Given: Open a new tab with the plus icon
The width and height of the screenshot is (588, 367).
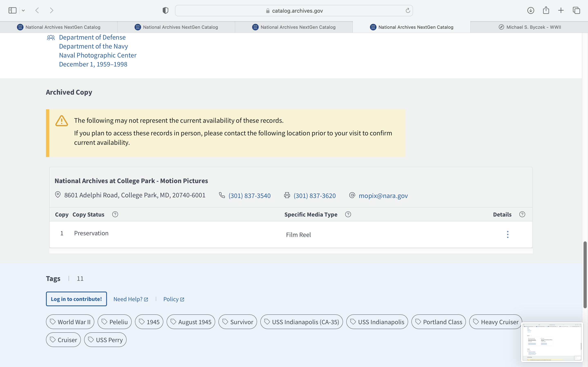Looking at the screenshot, I should pos(561,10).
